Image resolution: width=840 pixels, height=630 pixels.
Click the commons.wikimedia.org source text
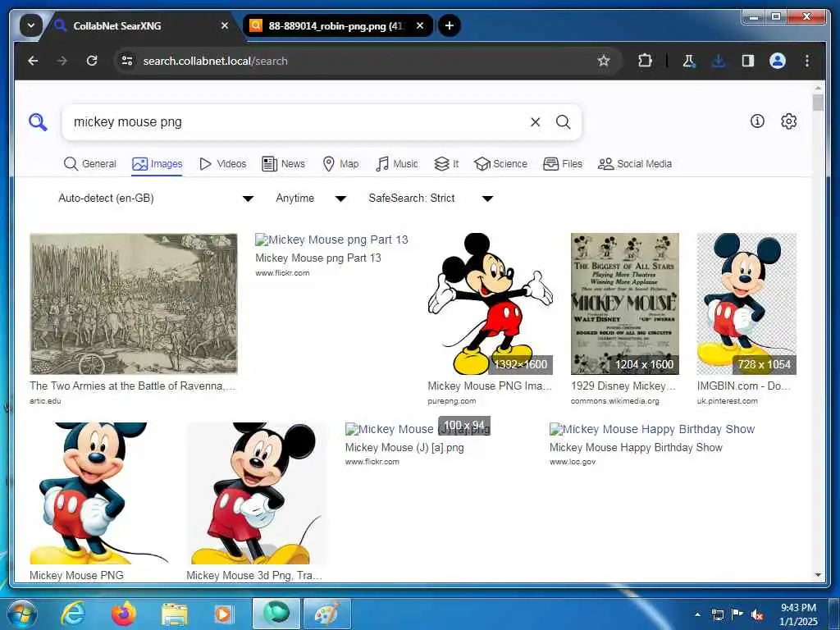[x=615, y=400]
